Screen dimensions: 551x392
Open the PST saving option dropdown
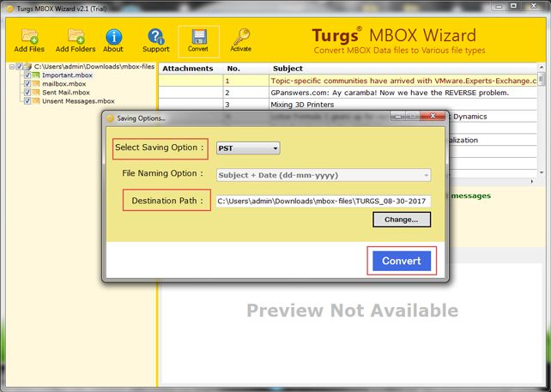[x=248, y=148]
